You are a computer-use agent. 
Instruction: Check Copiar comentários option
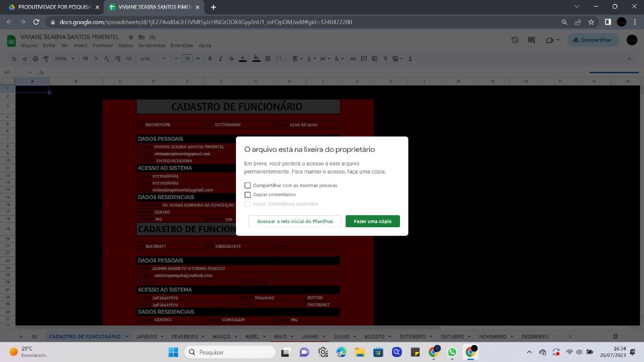pos(248,195)
